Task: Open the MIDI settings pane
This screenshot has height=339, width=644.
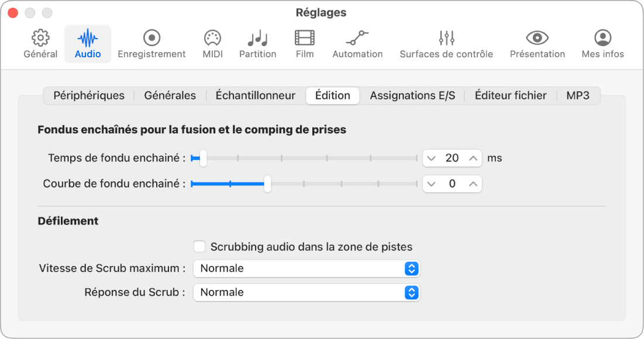Action: 212,43
